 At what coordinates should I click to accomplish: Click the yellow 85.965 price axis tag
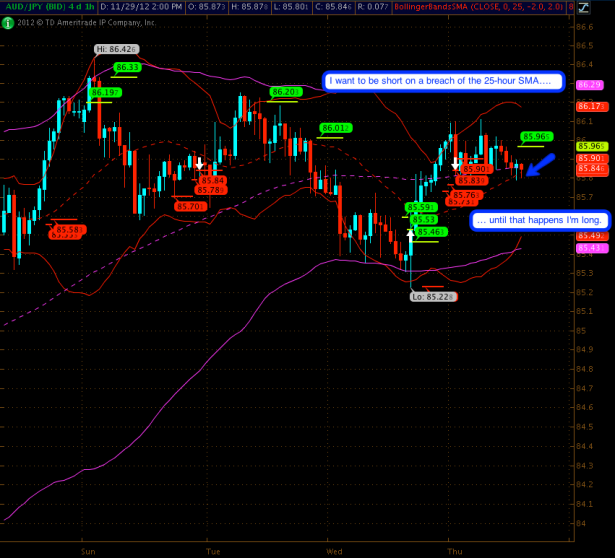[592, 146]
